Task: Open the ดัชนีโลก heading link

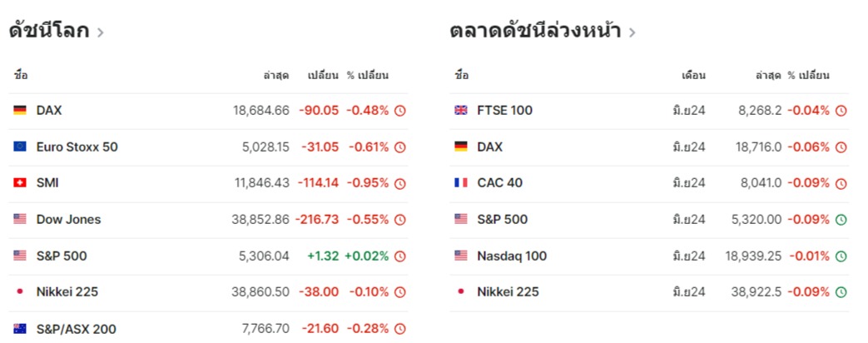Action: [x=48, y=32]
